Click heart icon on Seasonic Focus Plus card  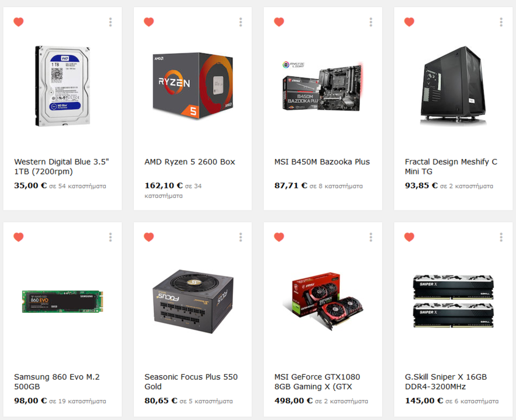[149, 237]
